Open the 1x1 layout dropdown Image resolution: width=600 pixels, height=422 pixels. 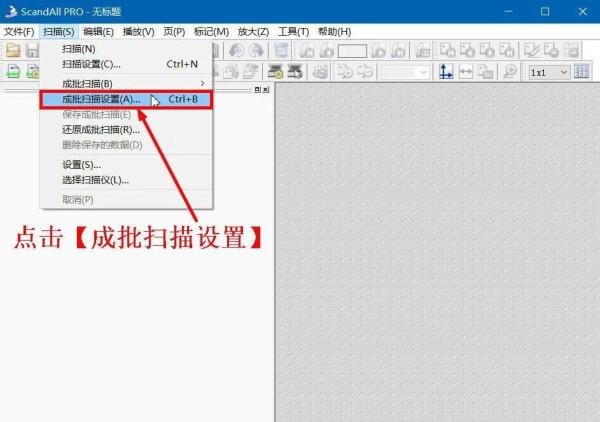[548, 72]
